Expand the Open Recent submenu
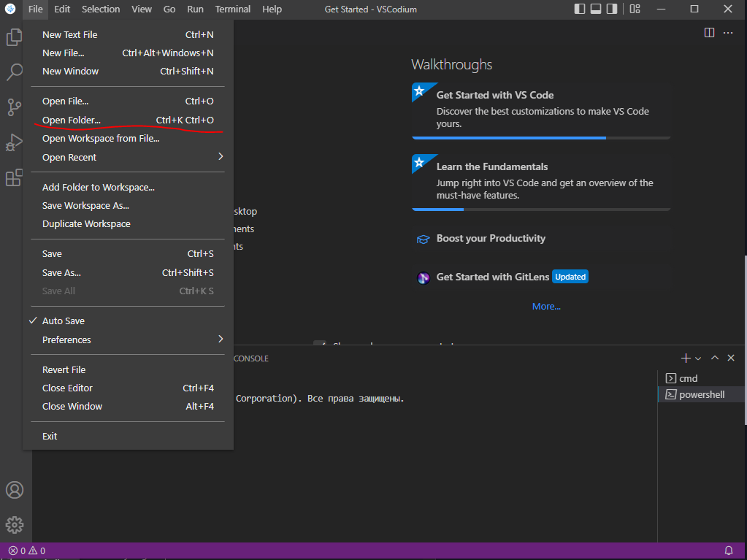747x560 pixels. click(x=128, y=157)
